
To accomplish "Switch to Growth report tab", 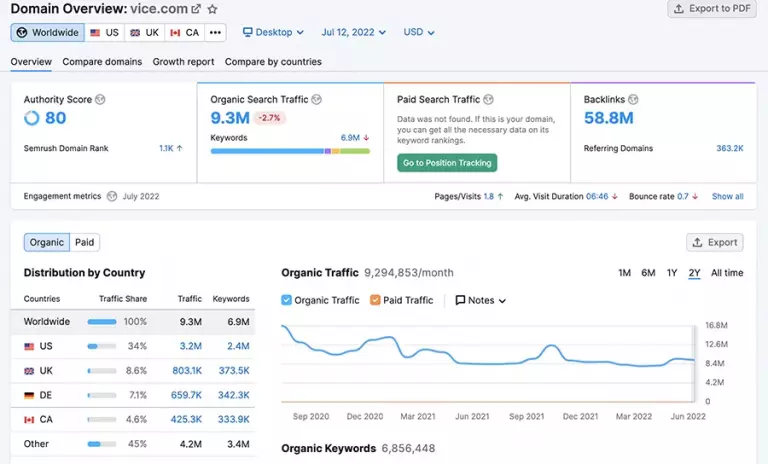I will point(183,62).
